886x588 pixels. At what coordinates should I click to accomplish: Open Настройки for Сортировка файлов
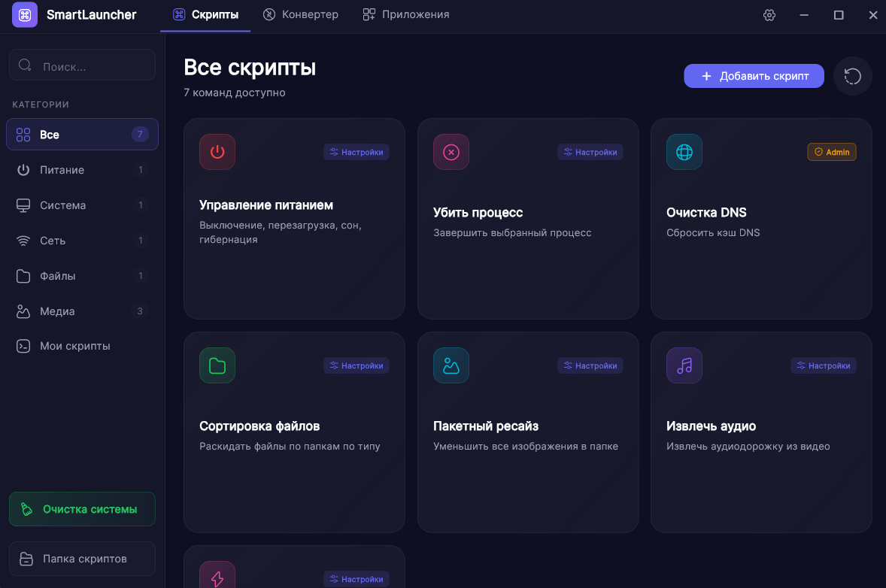coord(357,365)
